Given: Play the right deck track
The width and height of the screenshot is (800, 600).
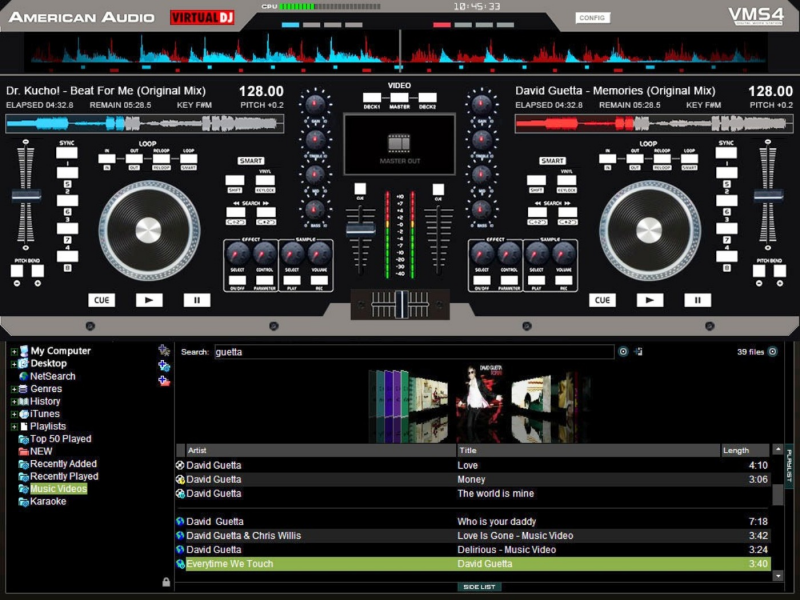Looking at the screenshot, I should point(650,300).
